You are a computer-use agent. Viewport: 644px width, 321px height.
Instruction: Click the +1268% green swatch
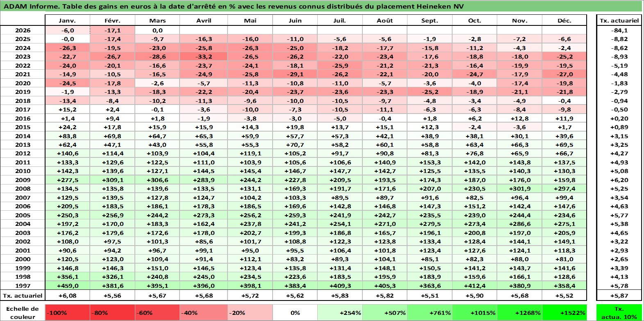[x=519, y=313]
